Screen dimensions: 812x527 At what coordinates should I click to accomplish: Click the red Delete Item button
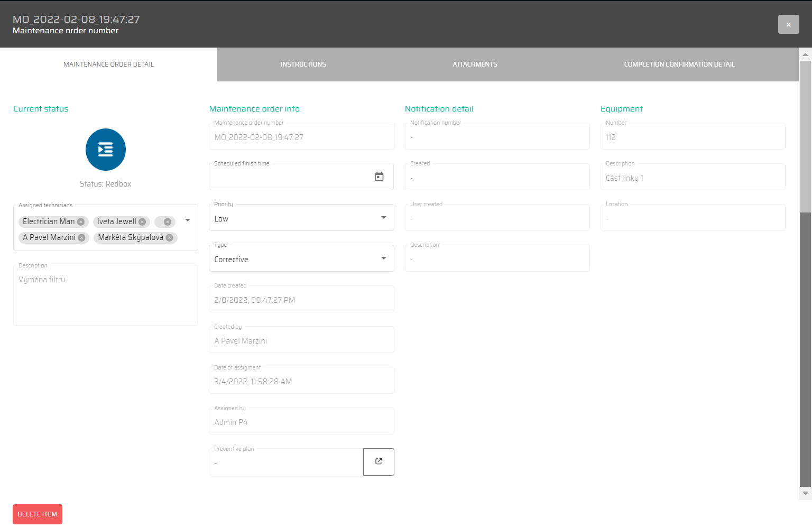38,514
